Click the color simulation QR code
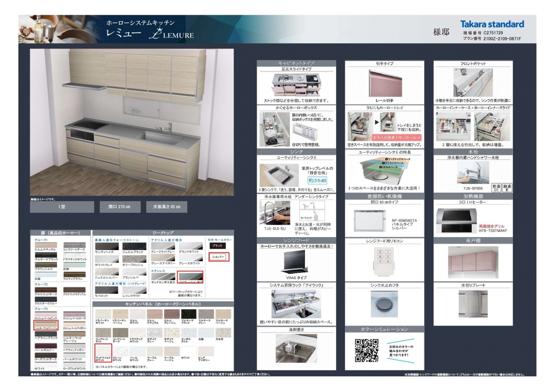The height and width of the screenshot is (392, 555). point(366,350)
